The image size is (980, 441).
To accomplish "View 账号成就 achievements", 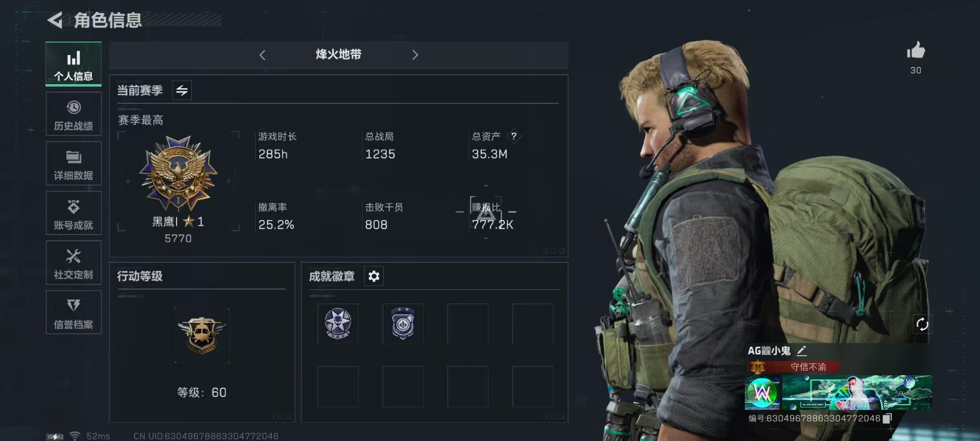I will 73,213.
